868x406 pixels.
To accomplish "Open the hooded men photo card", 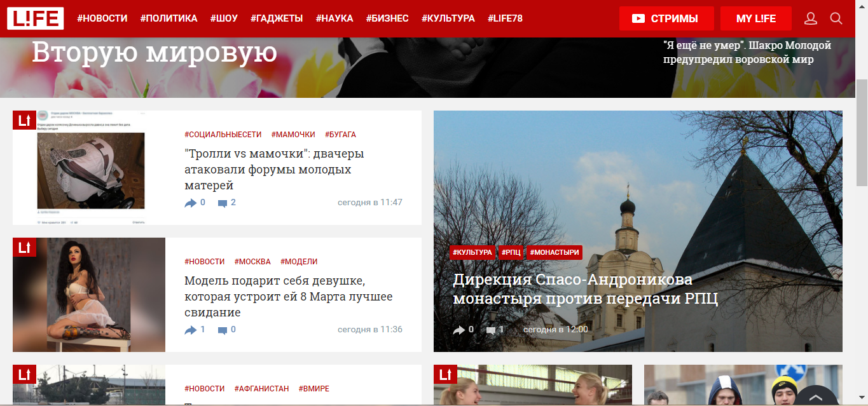I will [743, 385].
